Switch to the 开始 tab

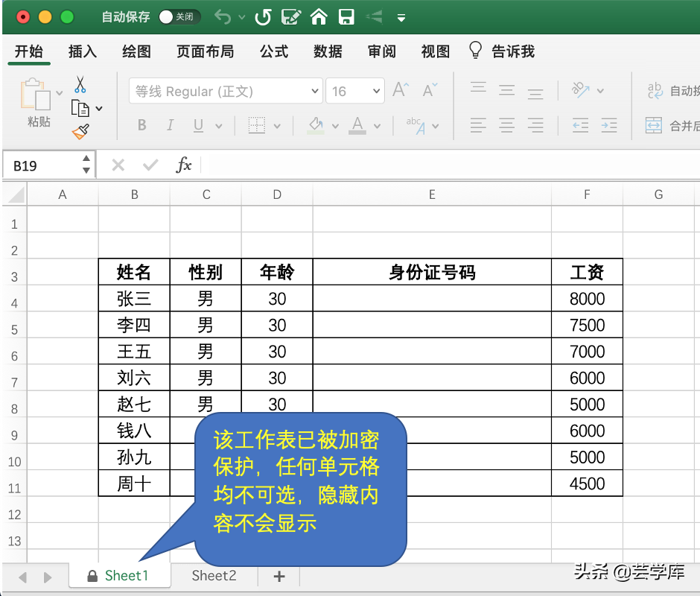click(x=28, y=51)
